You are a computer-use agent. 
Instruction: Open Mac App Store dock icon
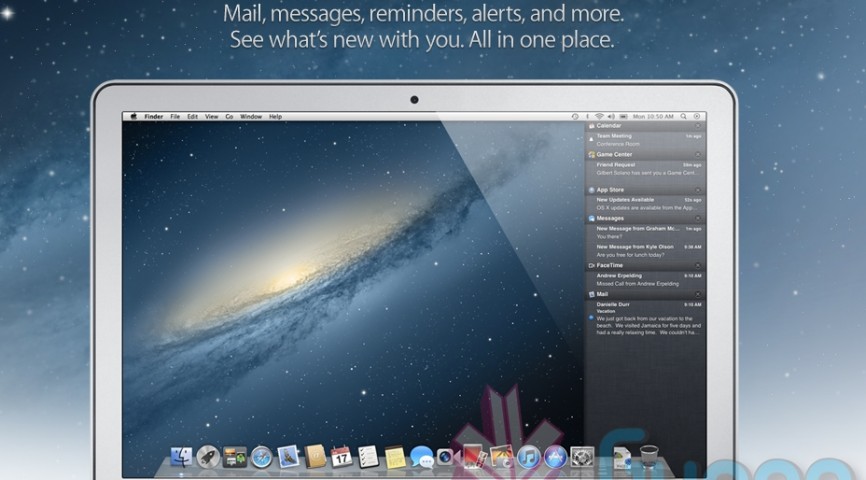pos(556,458)
